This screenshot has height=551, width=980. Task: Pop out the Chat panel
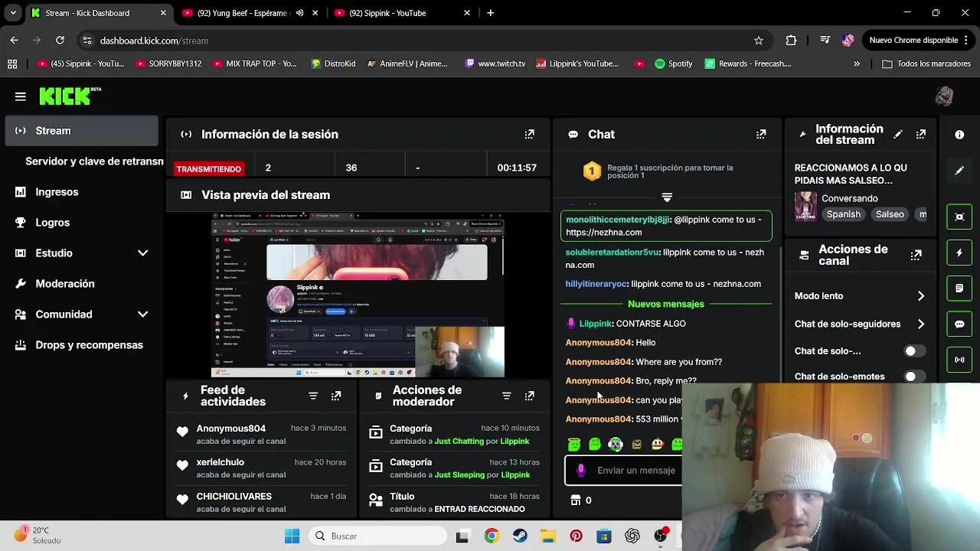tap(761, 134)
